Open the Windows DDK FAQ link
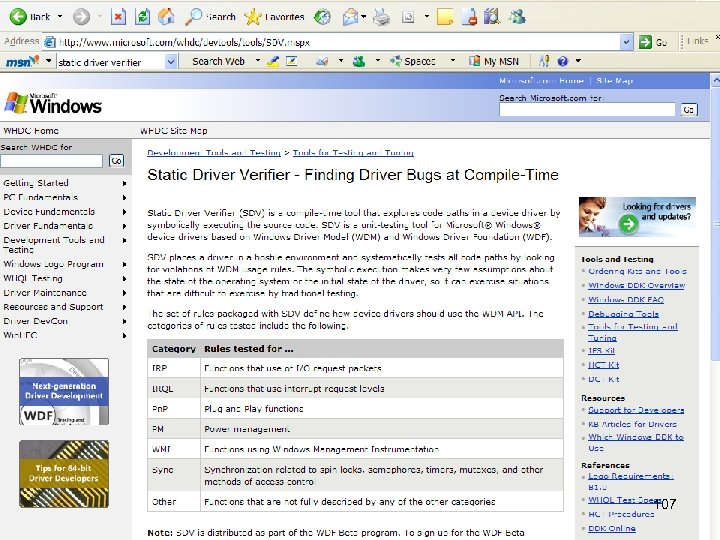 [x=626, y=299]
